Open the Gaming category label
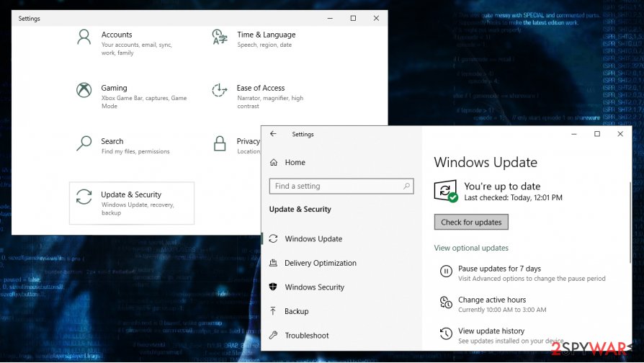This screenshot has height=363, width=644. (x=115, y=88)
